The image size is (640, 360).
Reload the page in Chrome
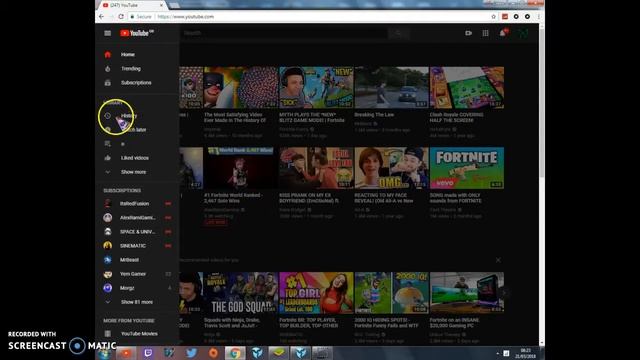click(x=121, y=17)
